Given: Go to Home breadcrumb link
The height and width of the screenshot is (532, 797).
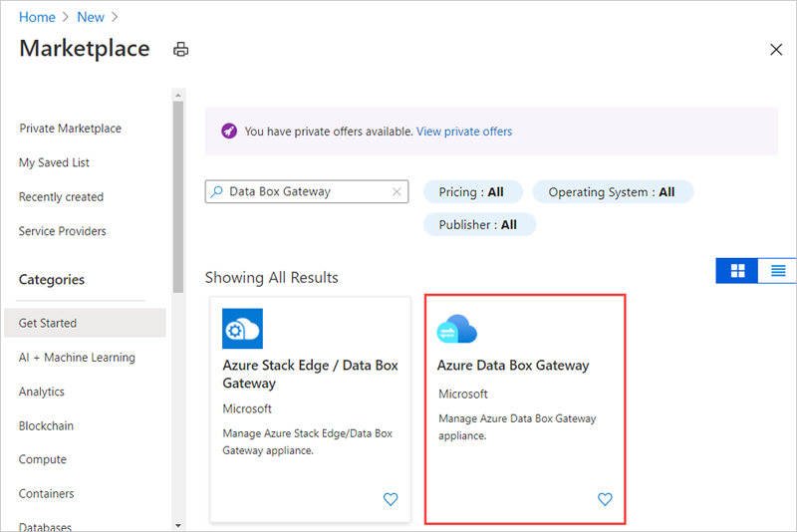Looking at the screenshot, I should tap(37, 17).
